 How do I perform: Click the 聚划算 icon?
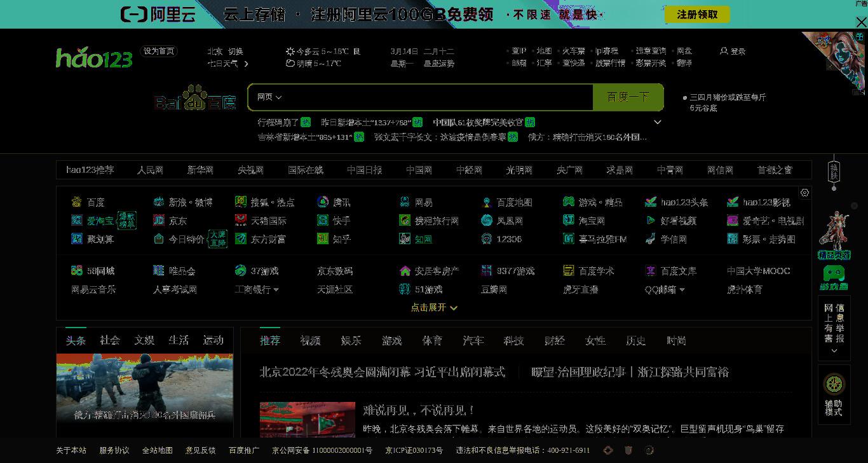[x=77, y=239]
